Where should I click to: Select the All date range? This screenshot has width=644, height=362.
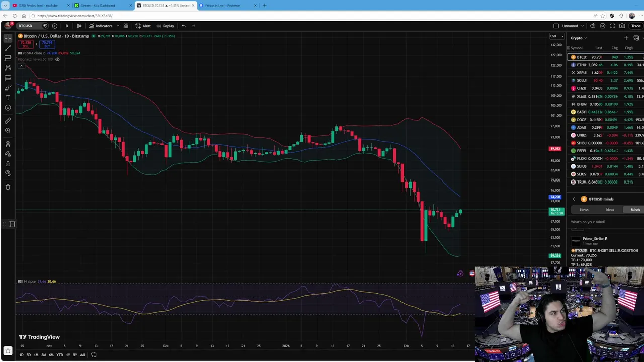pyautogui.click(x=83, y=355)
